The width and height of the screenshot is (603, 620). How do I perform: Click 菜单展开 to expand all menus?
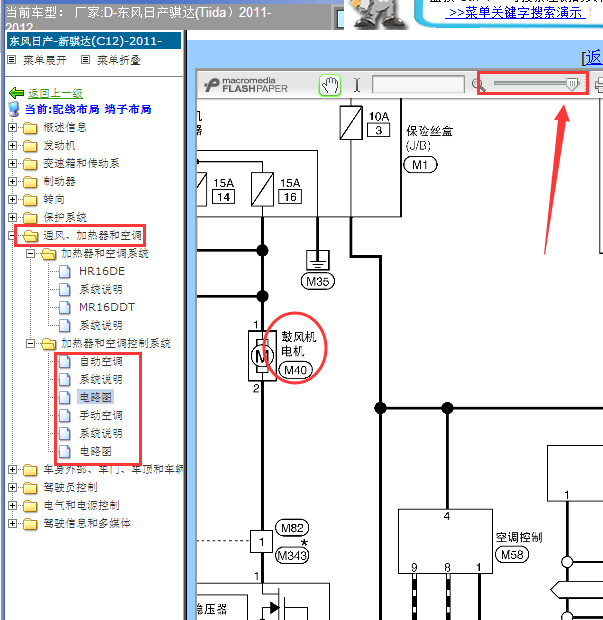coord(45,60)
